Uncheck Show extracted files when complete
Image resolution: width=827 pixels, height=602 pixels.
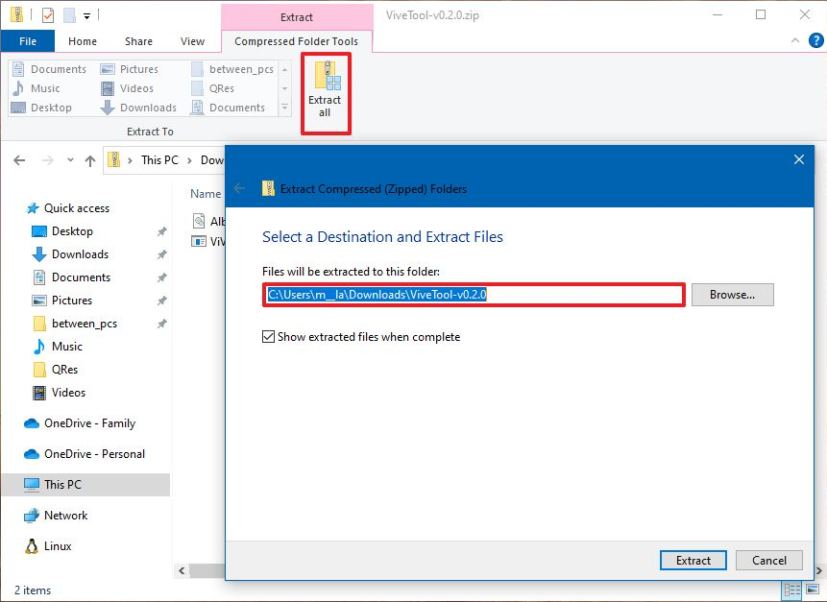coord(268,337)
